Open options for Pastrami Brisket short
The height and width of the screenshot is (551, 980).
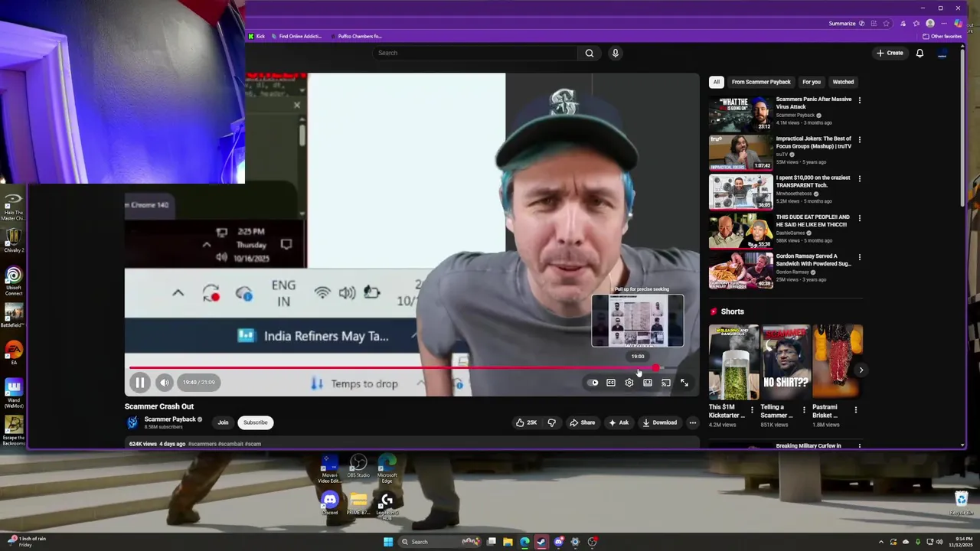click(x=855, y=410)
